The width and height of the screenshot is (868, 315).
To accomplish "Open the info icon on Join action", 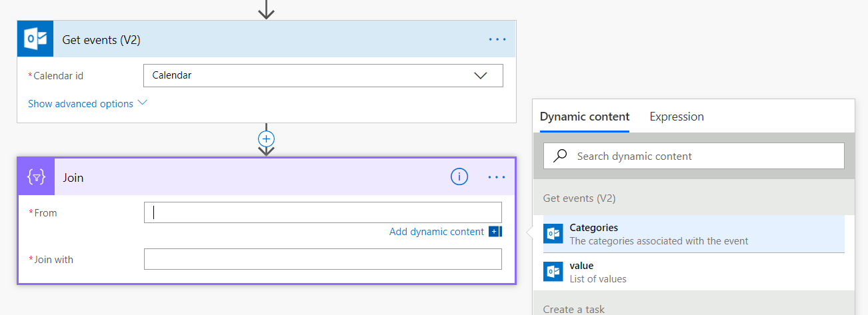I will coord(459,177).
